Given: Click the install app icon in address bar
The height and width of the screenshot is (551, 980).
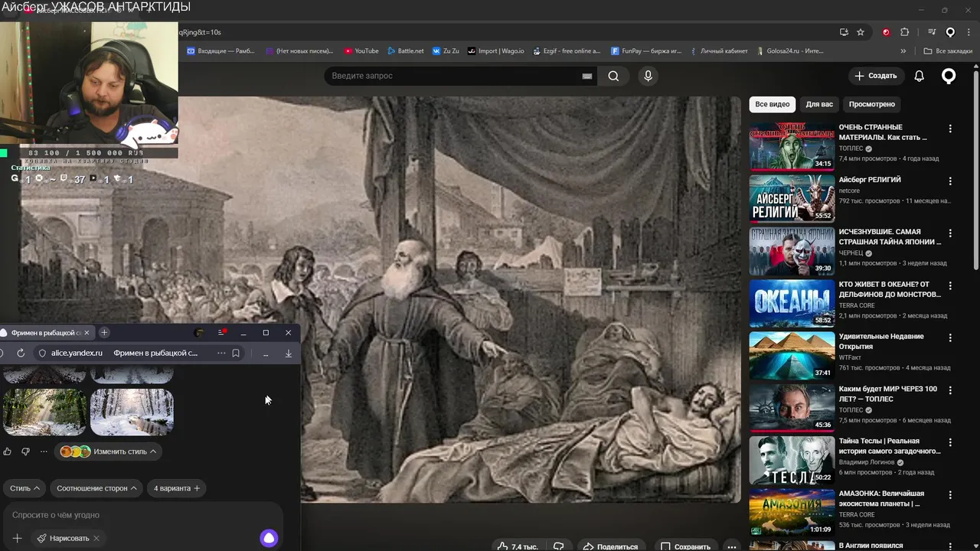Looking at the screenshot, I should pyautogui.click(x=844, y=32).
